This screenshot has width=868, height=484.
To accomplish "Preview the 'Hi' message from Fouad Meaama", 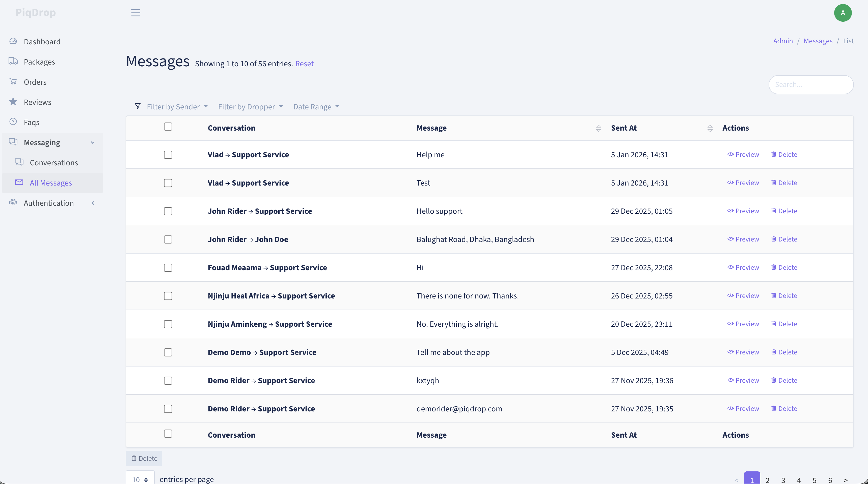I will coord(743,267).
